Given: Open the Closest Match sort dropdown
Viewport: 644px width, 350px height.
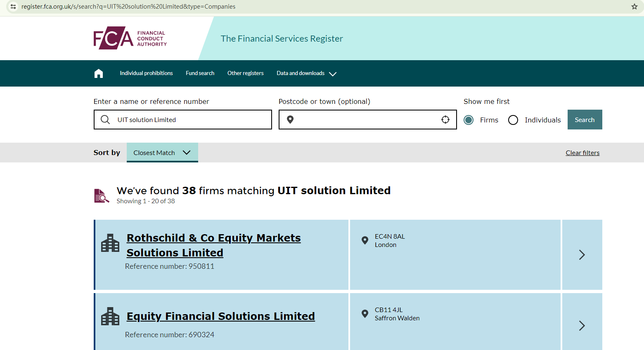Looking at the screenshot, I should click(162, 153).
